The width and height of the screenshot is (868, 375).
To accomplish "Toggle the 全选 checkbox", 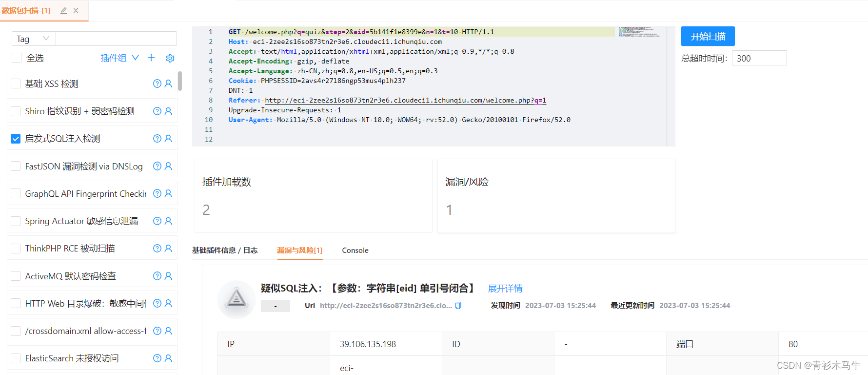I will pyautogui.click(x=17, y=58).
